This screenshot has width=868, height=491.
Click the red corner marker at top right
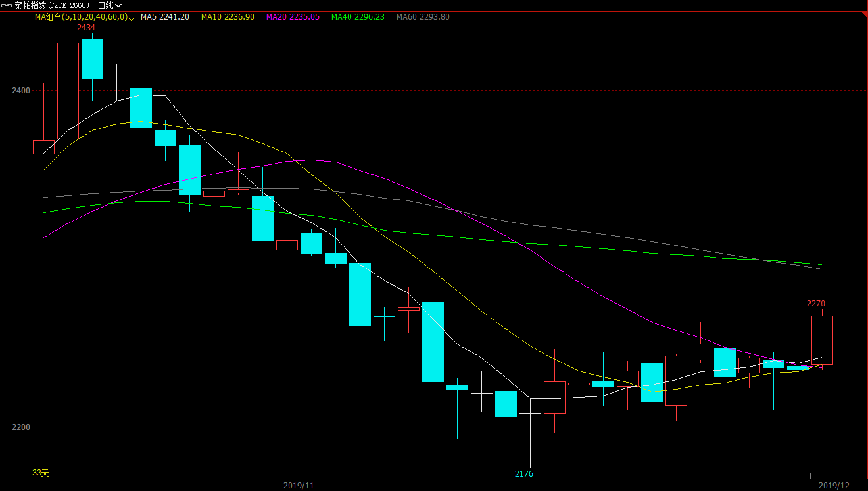[864, 15]
